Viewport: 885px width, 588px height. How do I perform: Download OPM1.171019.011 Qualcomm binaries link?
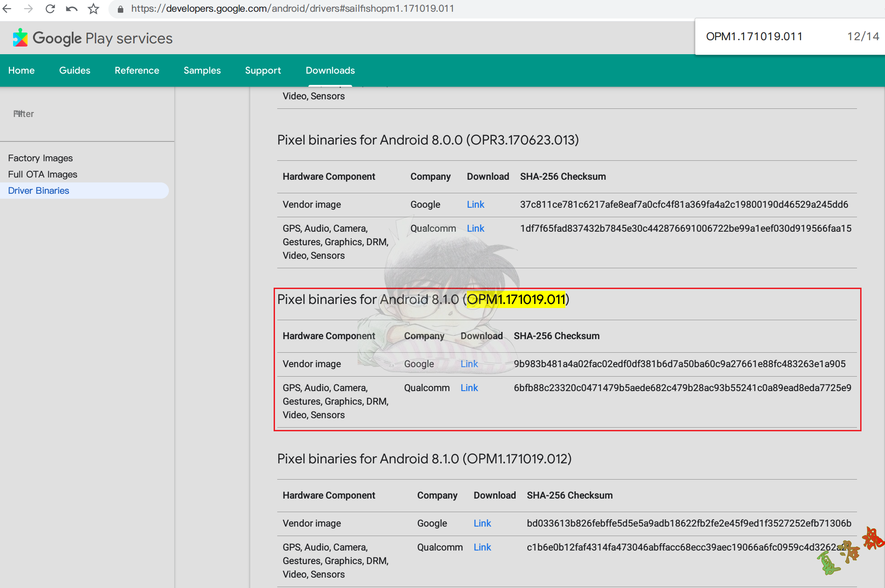469,388
